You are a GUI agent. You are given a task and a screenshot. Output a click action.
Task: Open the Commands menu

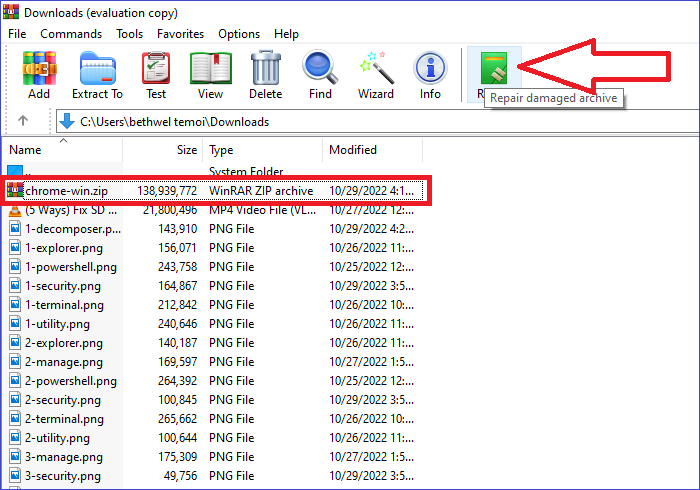coord(71,34)
